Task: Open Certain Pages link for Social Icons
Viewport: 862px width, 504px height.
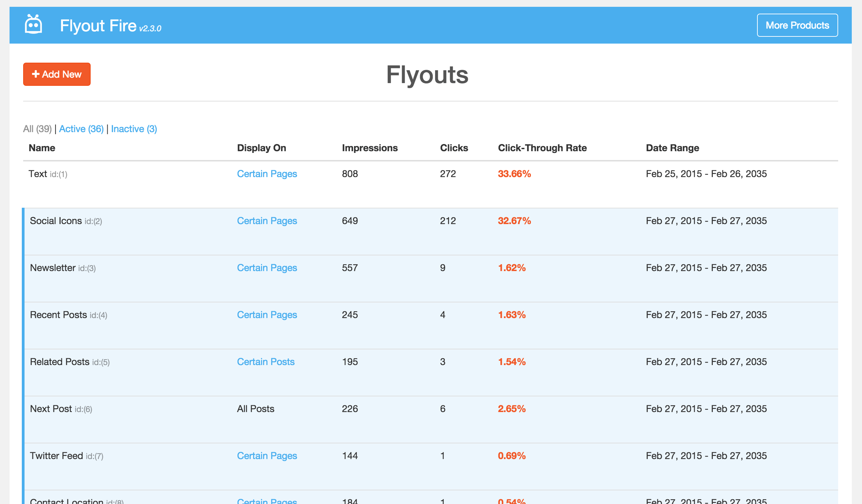Action: 267,221
